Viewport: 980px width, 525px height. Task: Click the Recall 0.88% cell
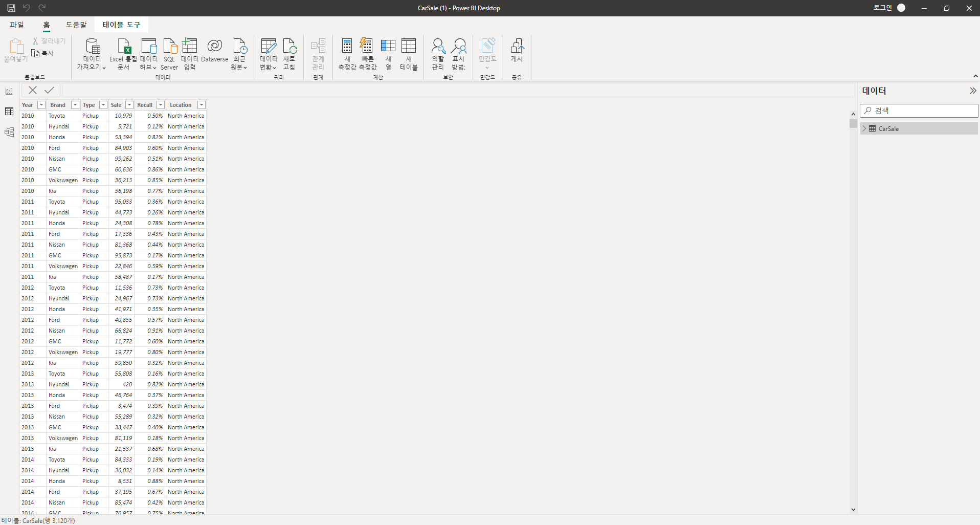point(150,481)
